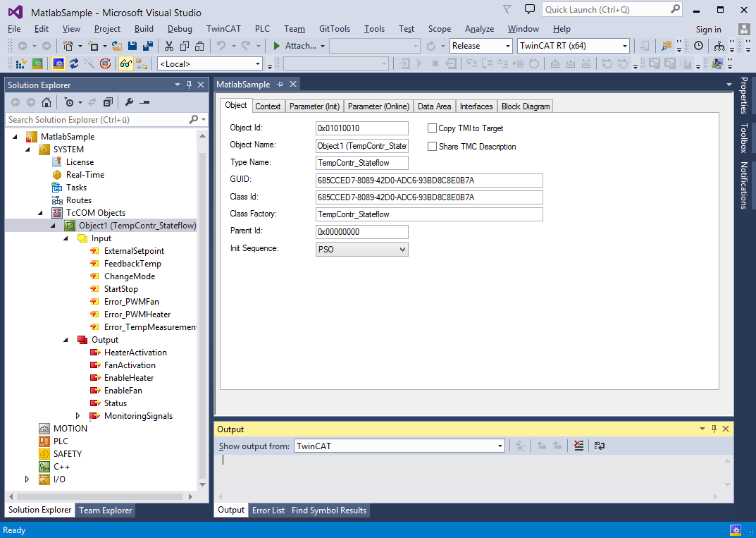The height and width of the screenshot is (538, 756).
Task: Click the TwinCAT Config Mode icon
Action: click(58, 63)
